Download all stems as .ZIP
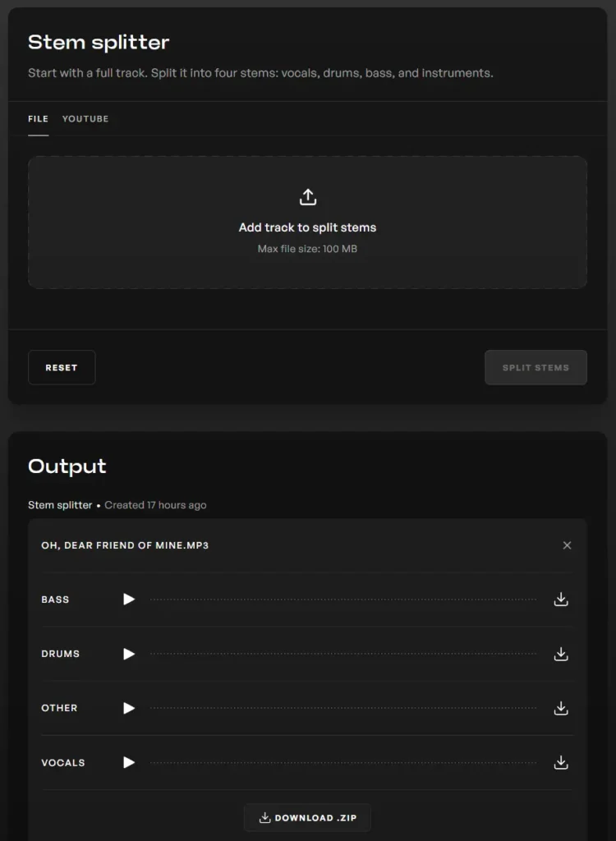616x841 pixels. (x=307, y=817)
